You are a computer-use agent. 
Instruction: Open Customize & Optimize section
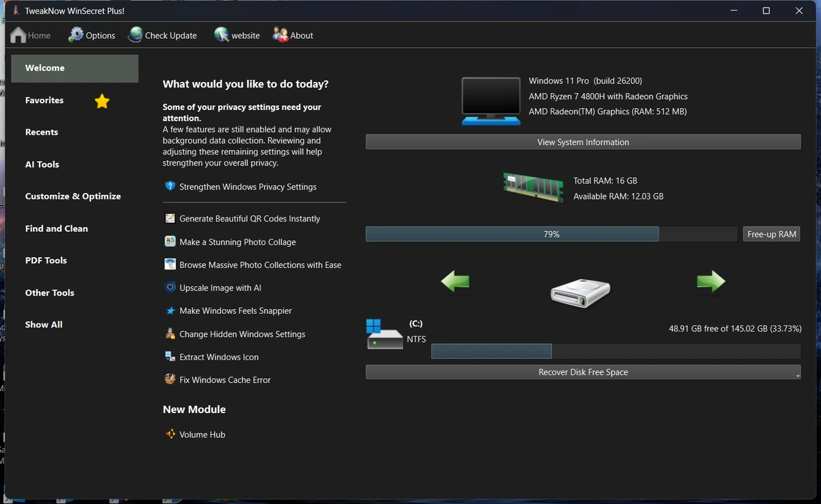pos(73,196)
